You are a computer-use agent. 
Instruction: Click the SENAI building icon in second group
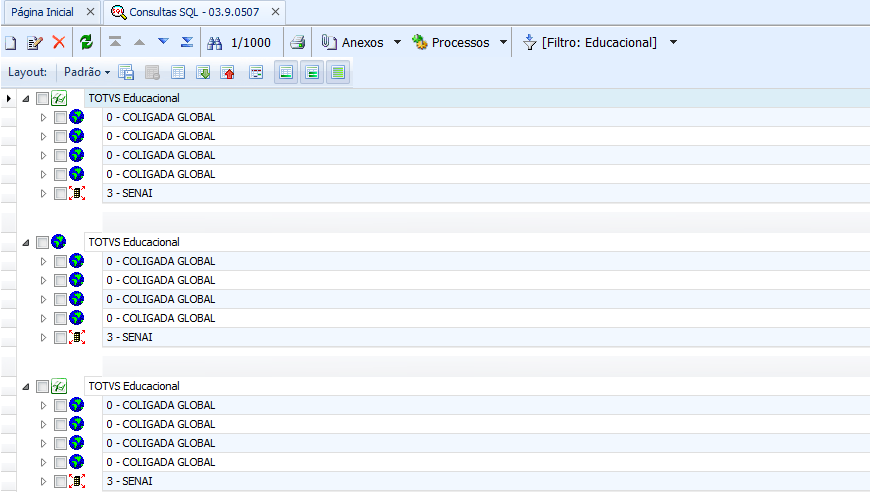pyautogui.click(x=77, y=337)
